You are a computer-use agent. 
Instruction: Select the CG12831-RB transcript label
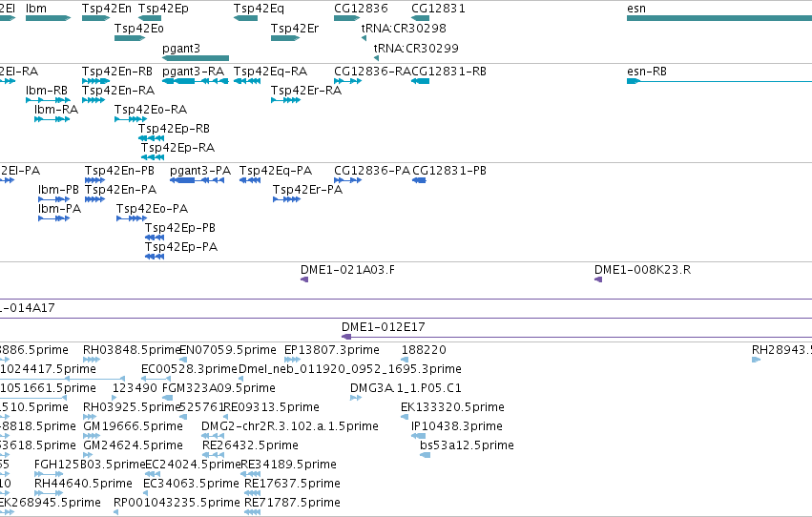(x=448, y=71)
